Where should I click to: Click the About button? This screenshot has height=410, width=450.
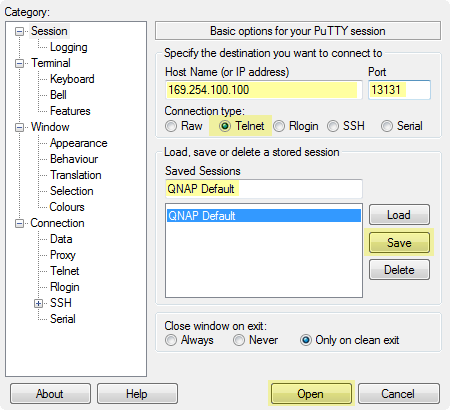(x=50, y=394)
